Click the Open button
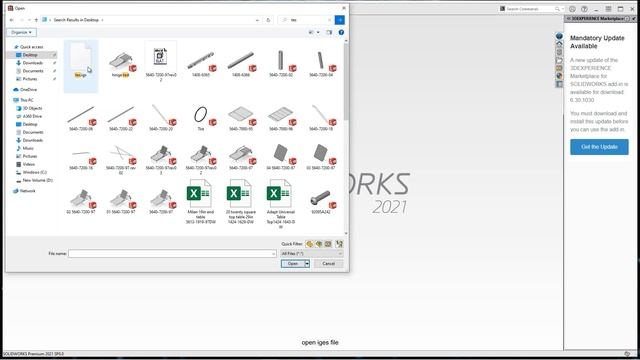This screenshot has height=360, width=640. (x=293, y=264)
